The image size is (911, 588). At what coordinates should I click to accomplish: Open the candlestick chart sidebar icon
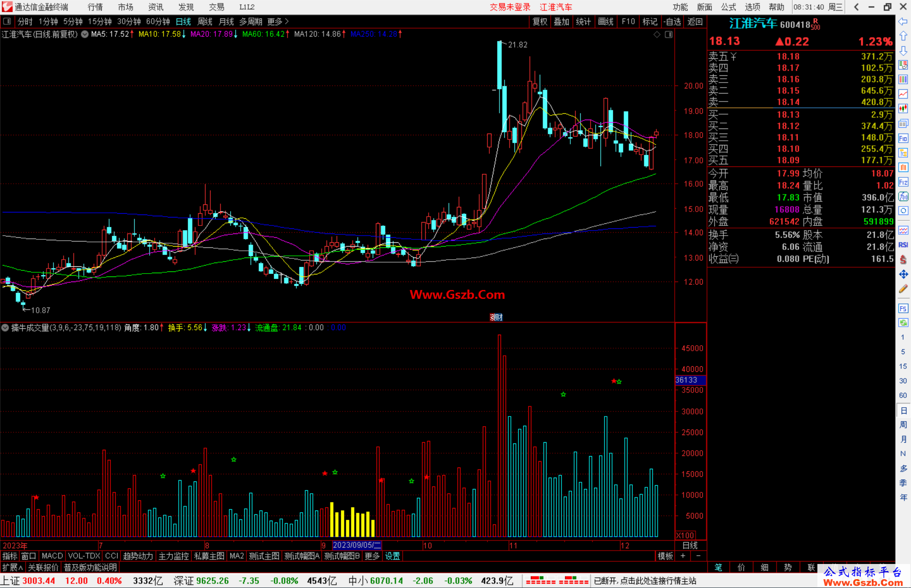pos(903,109)
